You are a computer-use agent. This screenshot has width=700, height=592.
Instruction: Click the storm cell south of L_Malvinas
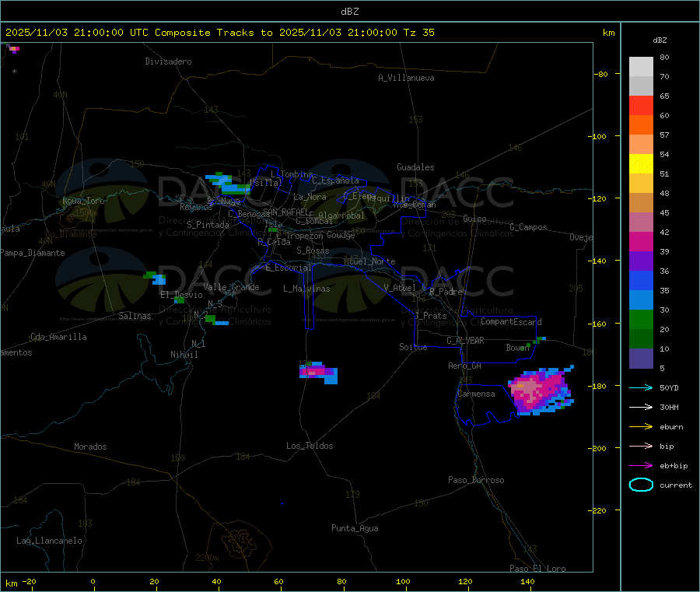pyautogui.click(x=318, y=373)
